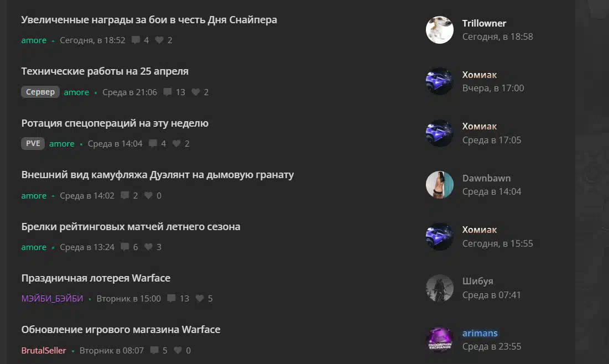
Task: Click the heart icon on the Технические работы thread
Action: point(196,92)
